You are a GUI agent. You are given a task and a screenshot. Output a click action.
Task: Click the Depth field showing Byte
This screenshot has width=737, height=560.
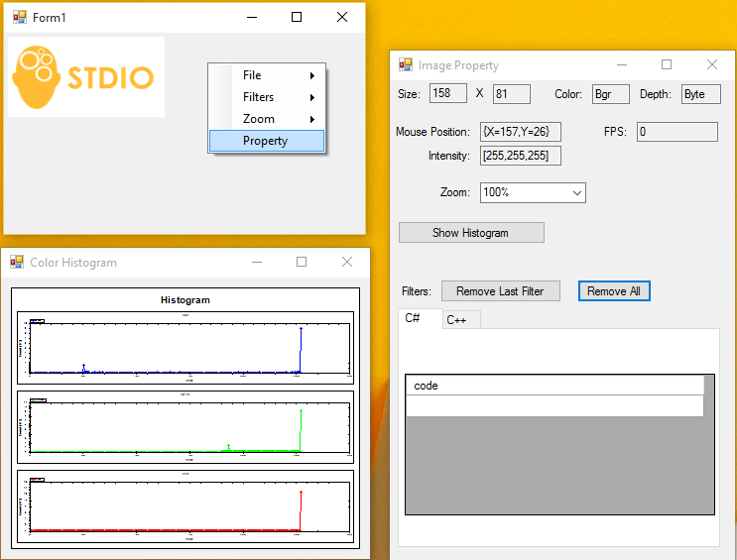[x=701, y=94]
